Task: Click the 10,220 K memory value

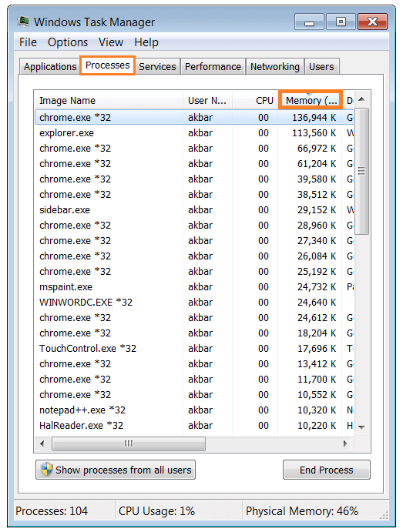Action: 317,426
